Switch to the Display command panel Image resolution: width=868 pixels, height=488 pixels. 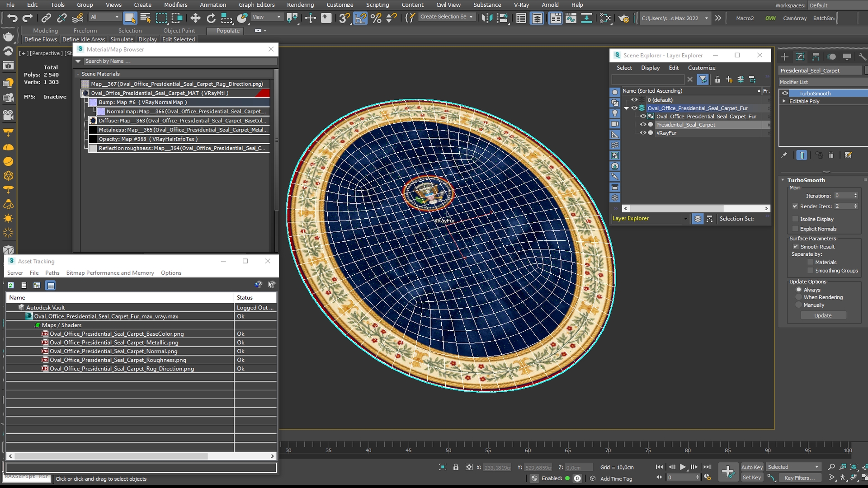(x=847, y=56)
